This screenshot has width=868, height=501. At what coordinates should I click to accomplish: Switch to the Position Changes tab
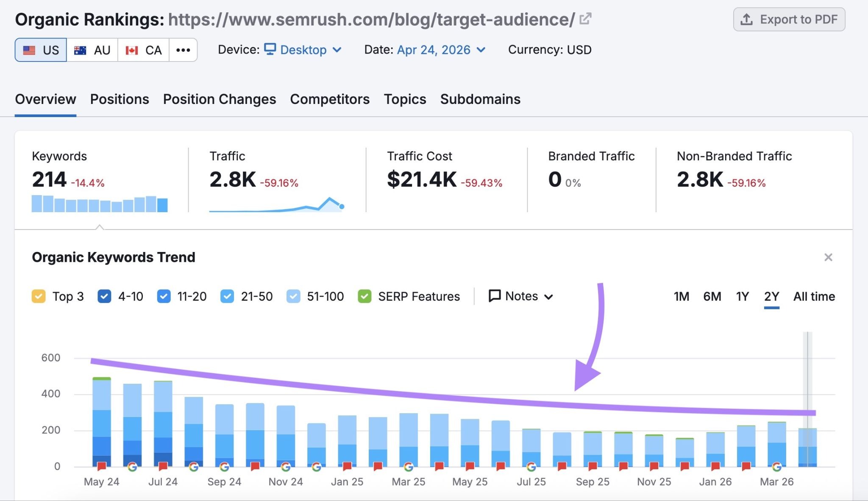[220, 99]
